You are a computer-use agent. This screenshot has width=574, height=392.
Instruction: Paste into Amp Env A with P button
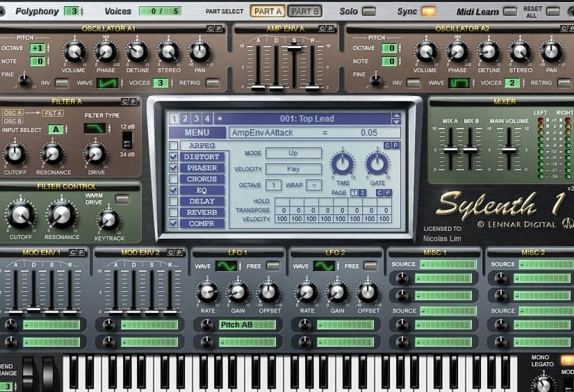point(331,28)
